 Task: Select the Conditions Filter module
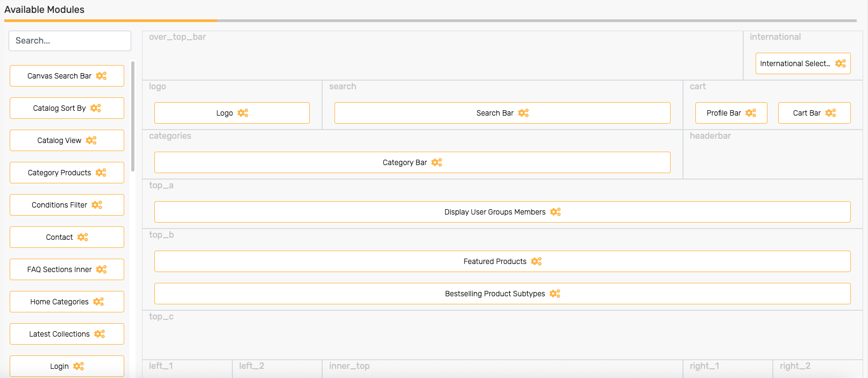pyautogui.click(x=67, y=205)
